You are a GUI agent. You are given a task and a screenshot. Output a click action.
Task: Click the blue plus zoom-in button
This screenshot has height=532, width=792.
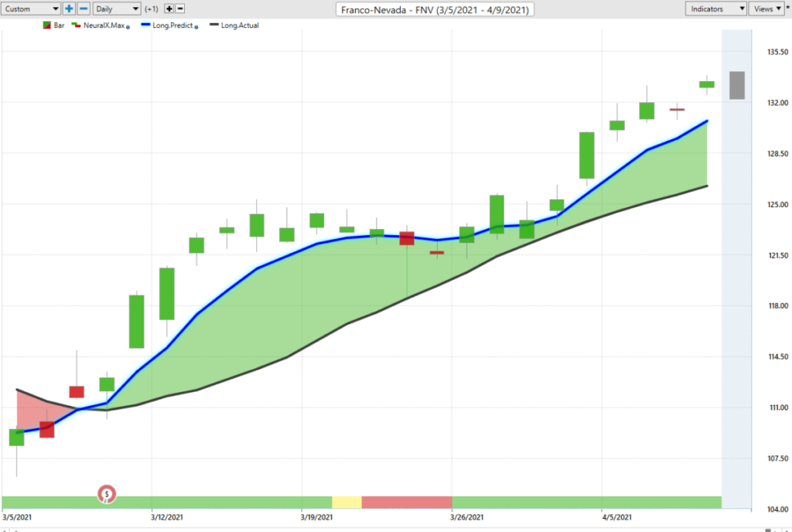coord(69,9)
